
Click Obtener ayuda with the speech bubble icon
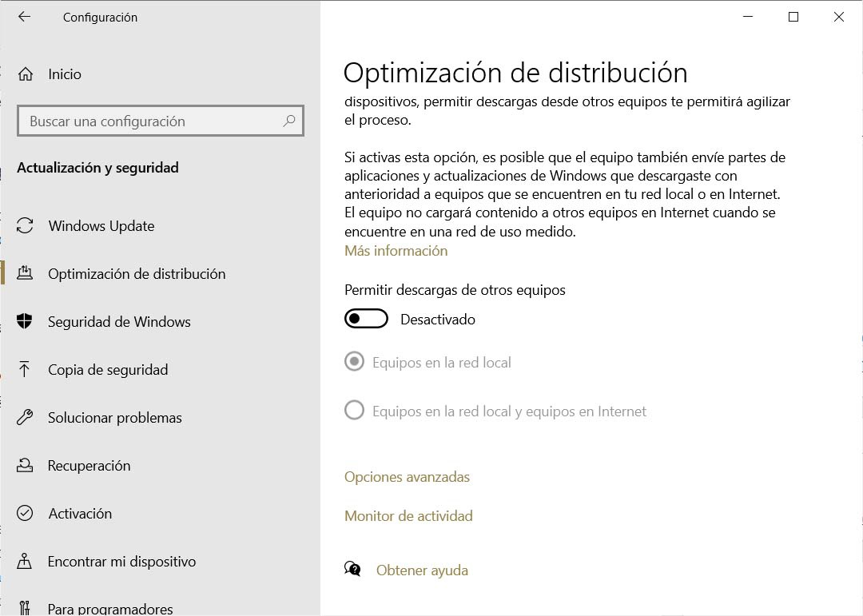pos(422,570)
